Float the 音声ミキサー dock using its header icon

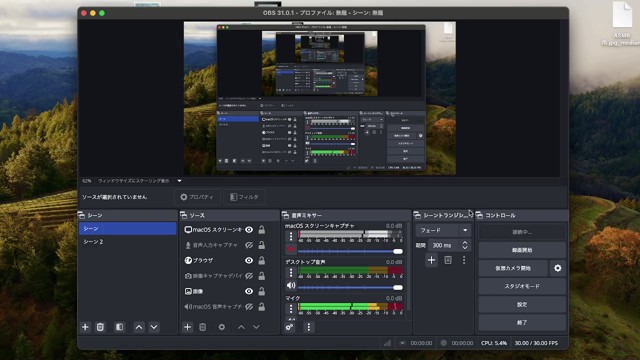coord(285,215)
